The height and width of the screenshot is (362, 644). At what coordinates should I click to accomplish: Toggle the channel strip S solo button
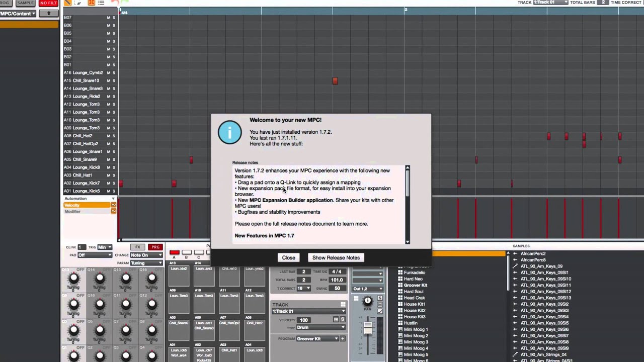(x=380, y=299)
